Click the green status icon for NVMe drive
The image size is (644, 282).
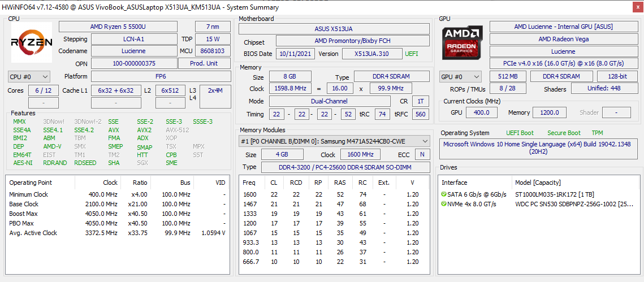tap(444, 204)
